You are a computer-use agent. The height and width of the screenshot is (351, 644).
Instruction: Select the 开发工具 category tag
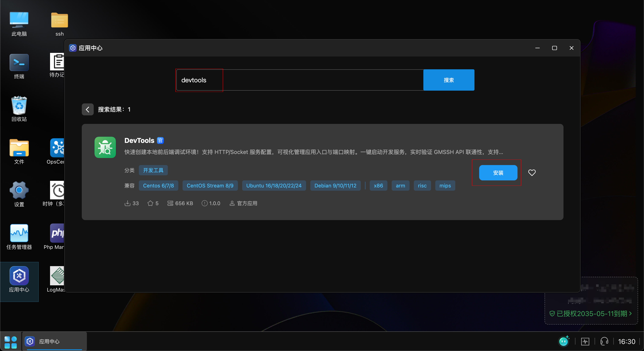(x=153, y=170)
